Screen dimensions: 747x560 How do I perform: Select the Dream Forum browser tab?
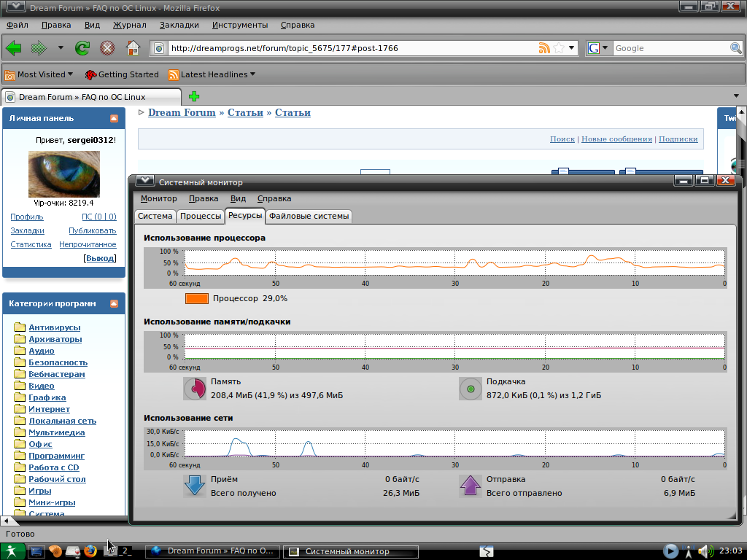(x=91, y=97)
